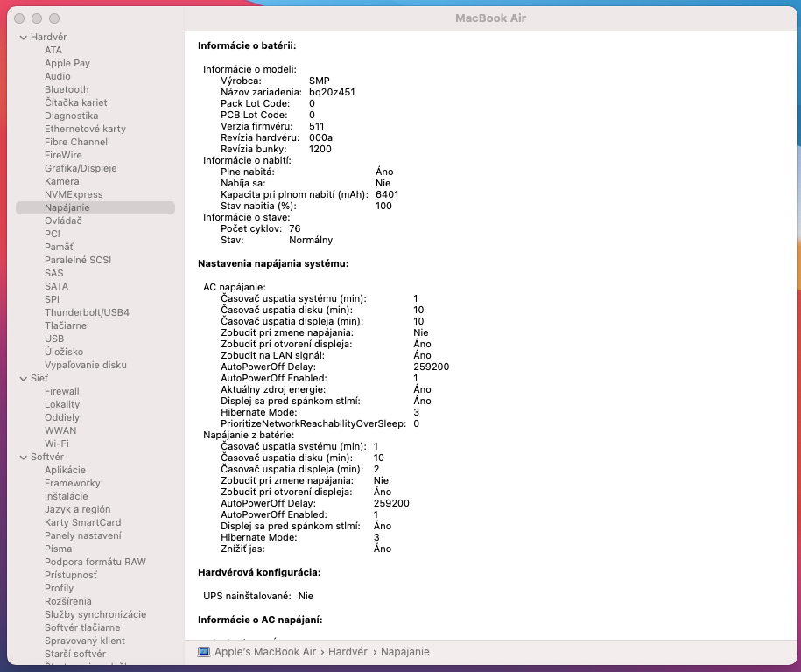View the Pamäť sidebar item
The height and width of the screenshot is (672, 801).
(x=59, y=247)
